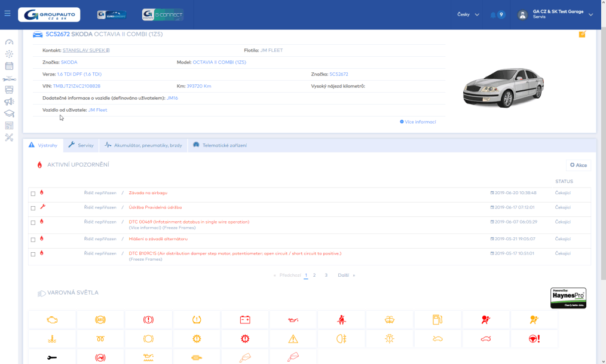Open the Česky language dropdown
Screen dimensions: 606x364
coord(468,14)
